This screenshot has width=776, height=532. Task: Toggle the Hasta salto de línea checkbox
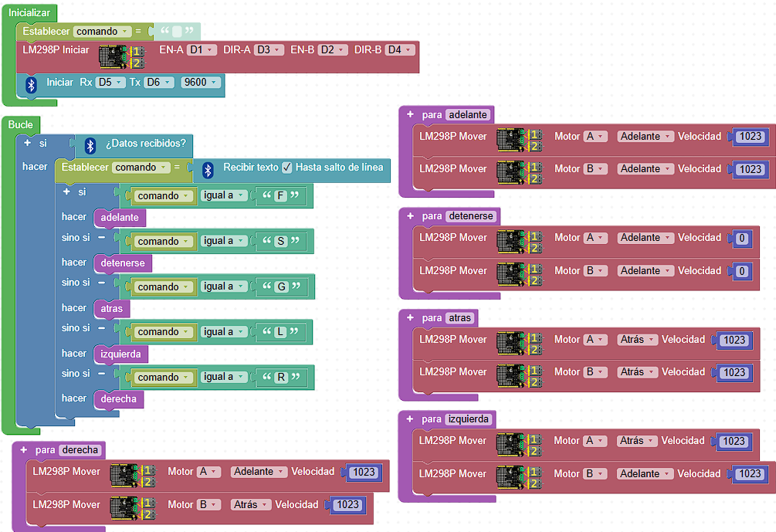point(287,168)
